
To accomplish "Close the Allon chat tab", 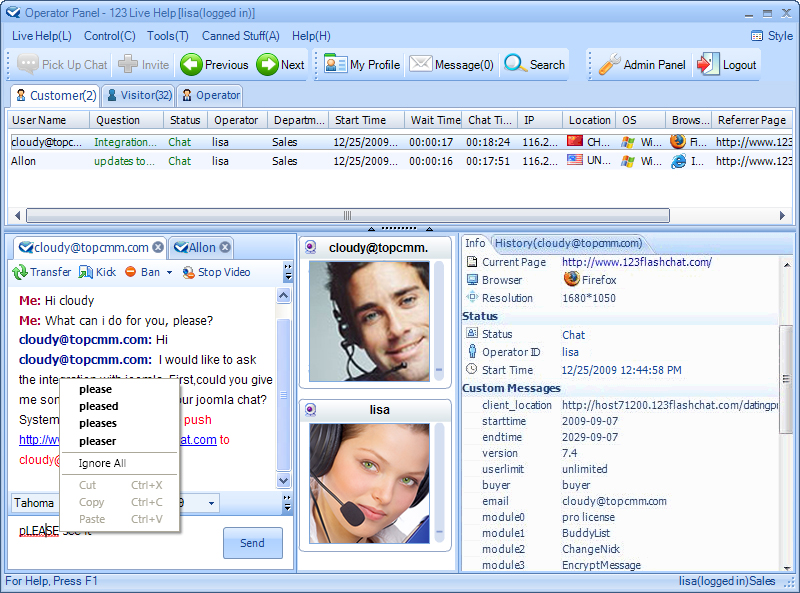I will pos(225,248).
